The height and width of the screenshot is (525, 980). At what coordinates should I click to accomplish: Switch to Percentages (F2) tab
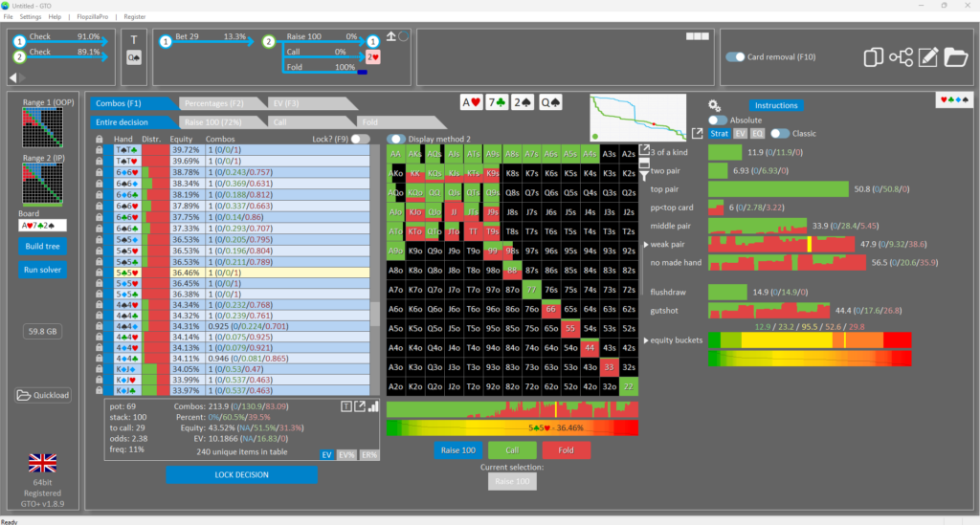(214, 103)
